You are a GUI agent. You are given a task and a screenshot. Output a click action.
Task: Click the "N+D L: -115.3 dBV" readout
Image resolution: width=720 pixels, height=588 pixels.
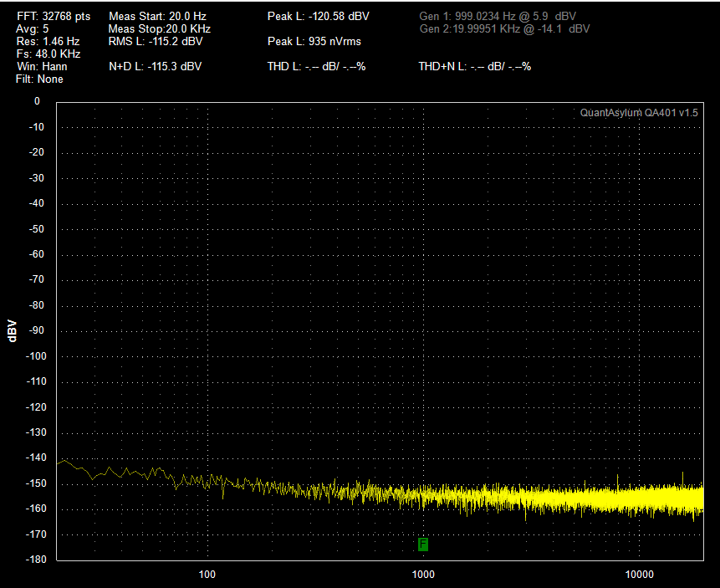156,67
